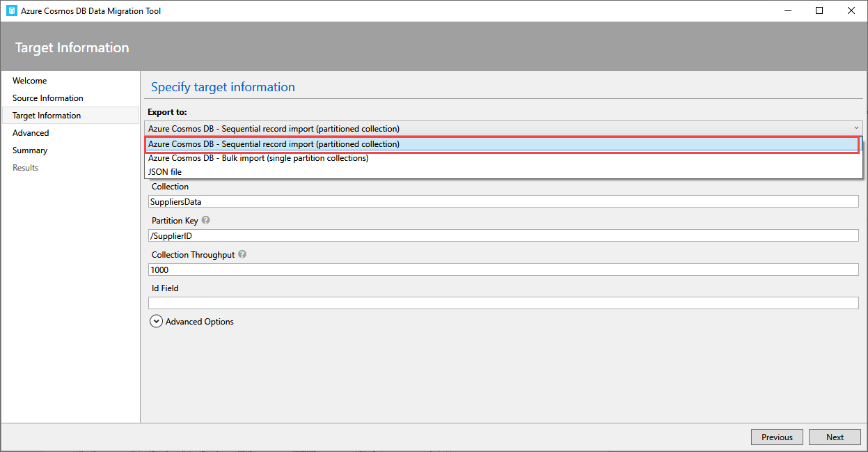Click the Partition Key field with /SupplierID

[x=503, y=235]
